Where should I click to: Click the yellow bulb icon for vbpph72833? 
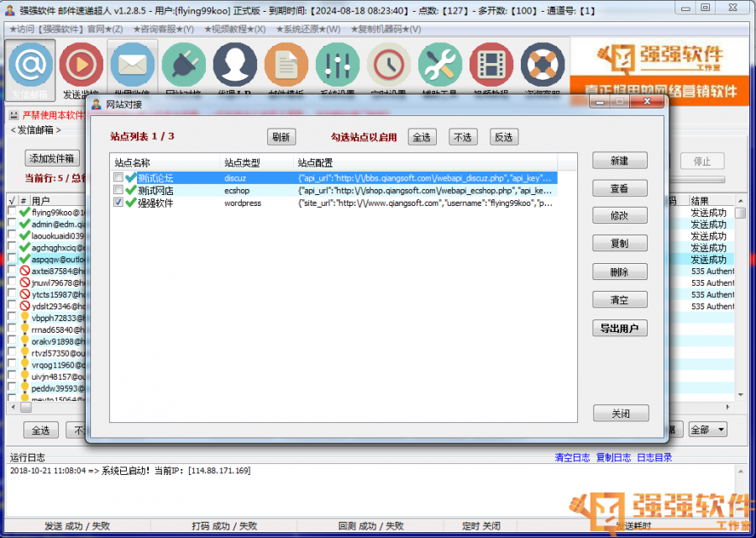24,318
